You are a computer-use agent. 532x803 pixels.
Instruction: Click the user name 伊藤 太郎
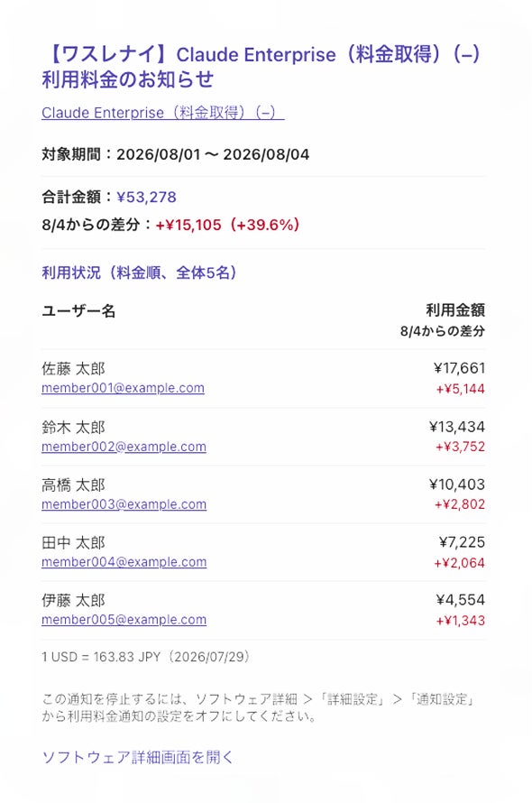pos(73,600)
